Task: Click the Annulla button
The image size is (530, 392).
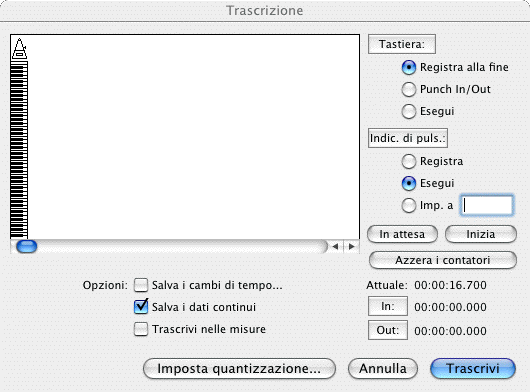Action: [383, 369]
